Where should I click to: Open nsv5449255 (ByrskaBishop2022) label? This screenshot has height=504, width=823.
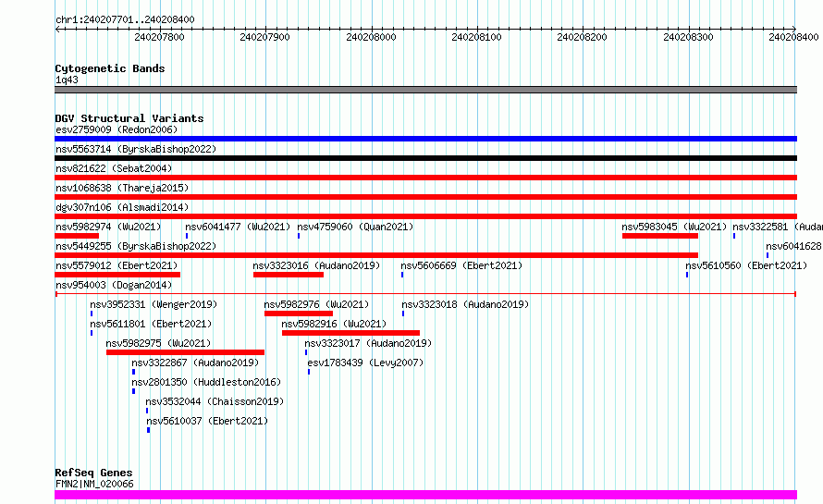click(136, 246)
